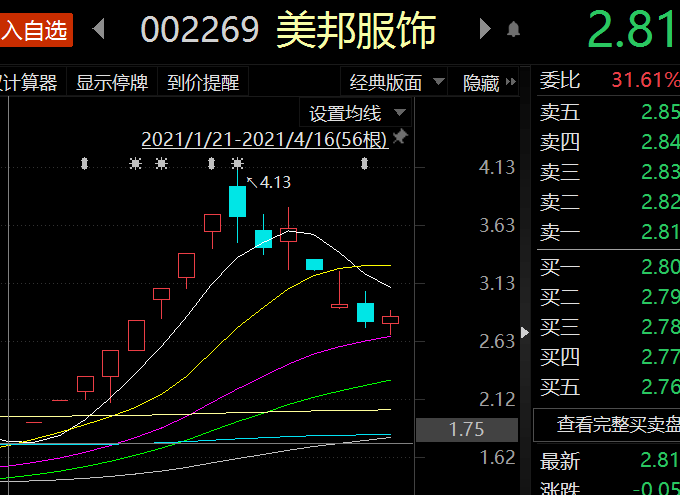Click the first sun-shaped event marker on chart
This screenshot has height=495, width=680.
coord(136,163)
